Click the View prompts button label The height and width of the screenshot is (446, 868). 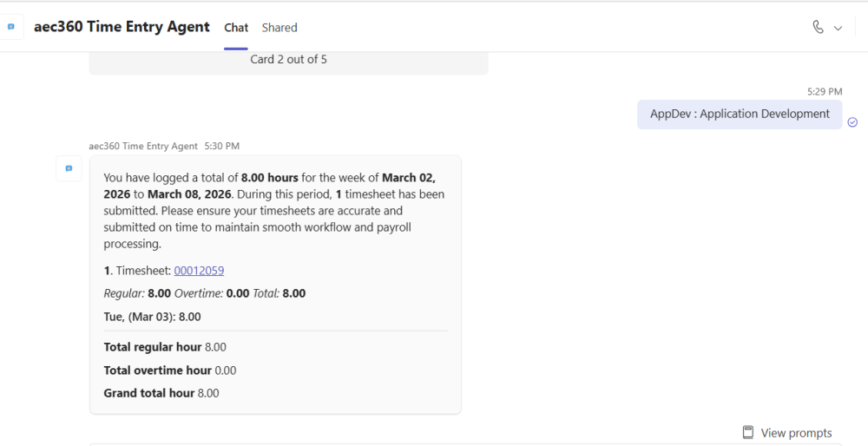tap(796, 433)
